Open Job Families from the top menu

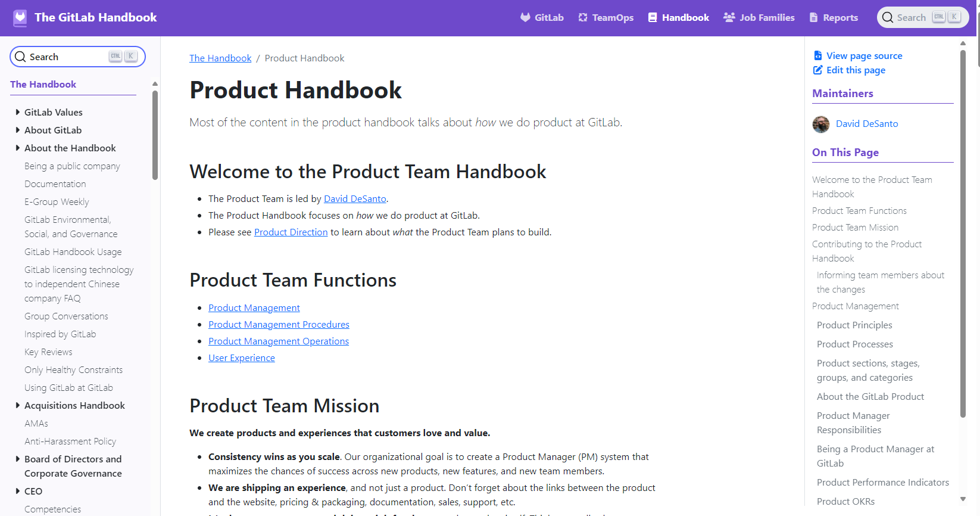click(x=766, y=18)
